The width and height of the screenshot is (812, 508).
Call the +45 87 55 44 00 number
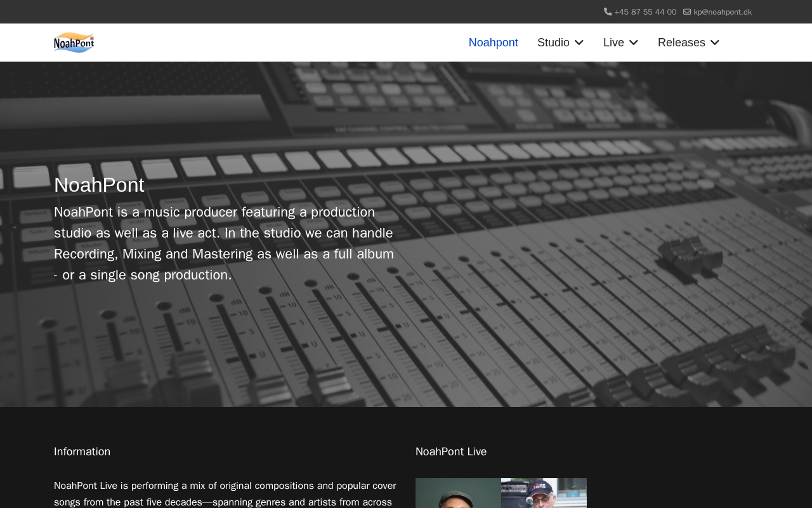tap(645, 12)
